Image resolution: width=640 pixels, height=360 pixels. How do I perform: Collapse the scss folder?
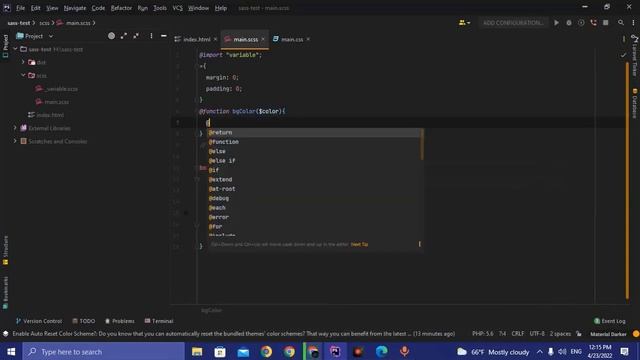click(23, 75)
